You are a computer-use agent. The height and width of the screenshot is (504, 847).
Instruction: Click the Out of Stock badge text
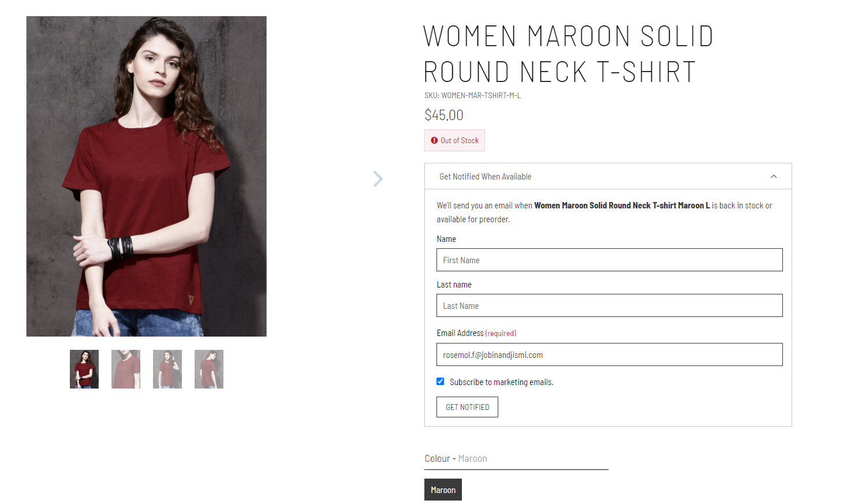click(460, 140)
